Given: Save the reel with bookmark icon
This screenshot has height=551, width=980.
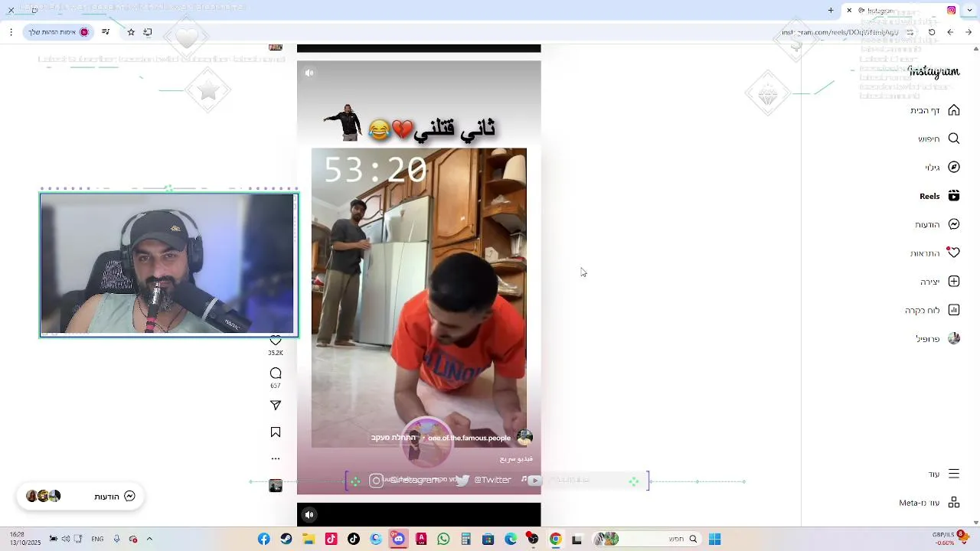Looking at the screenshot, I should click(276, 432).
